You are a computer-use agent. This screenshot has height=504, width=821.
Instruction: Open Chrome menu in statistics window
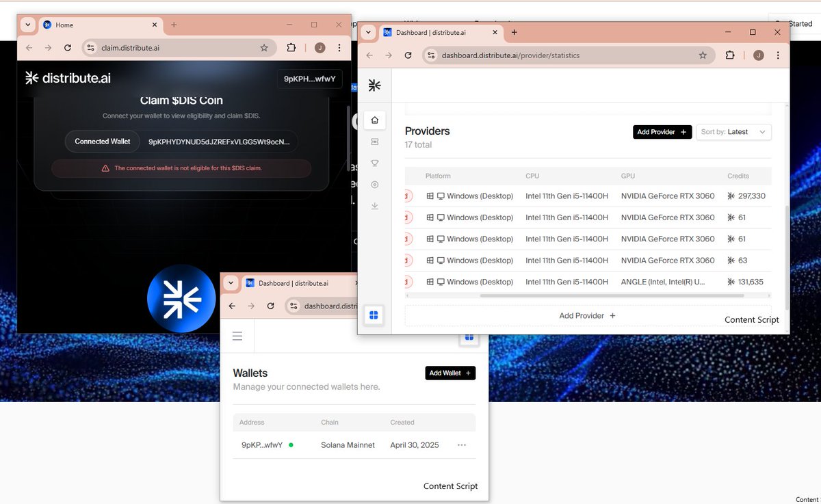click(x=778, y=55)
